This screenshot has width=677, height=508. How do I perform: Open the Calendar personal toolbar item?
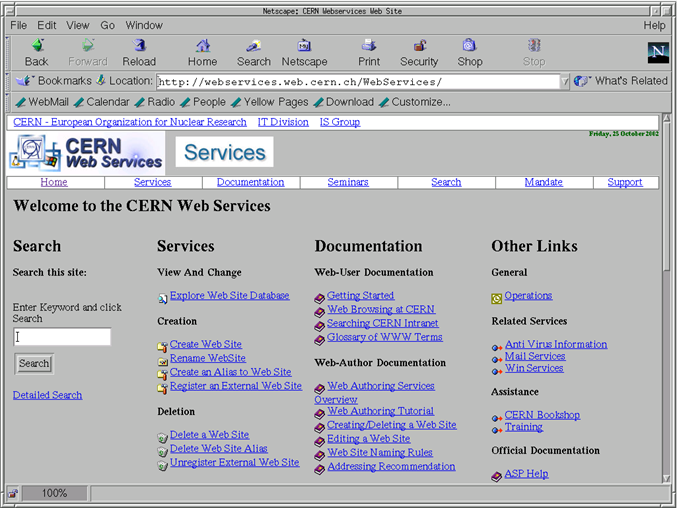tap(102, 102)
